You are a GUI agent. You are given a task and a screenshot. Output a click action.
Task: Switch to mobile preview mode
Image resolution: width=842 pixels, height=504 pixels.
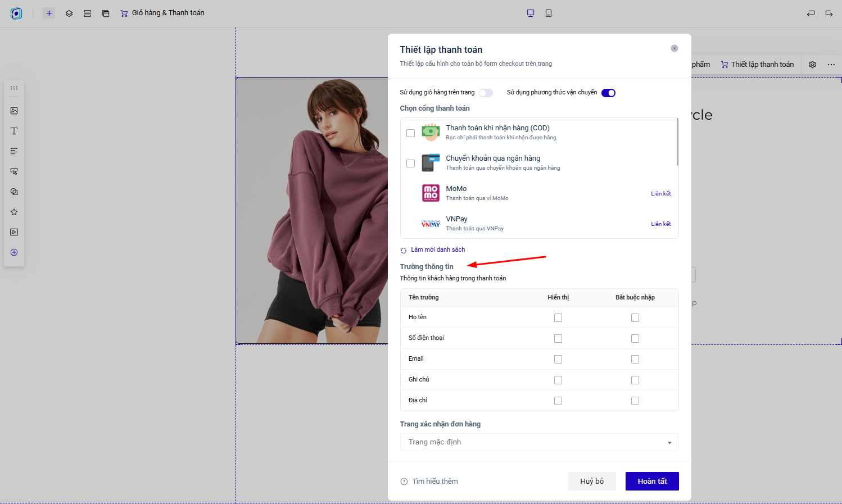[x=549, y=13]
